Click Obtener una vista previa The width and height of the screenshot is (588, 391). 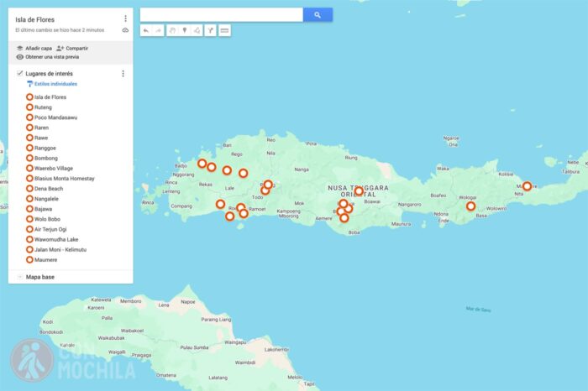click(x=48, y=57)
